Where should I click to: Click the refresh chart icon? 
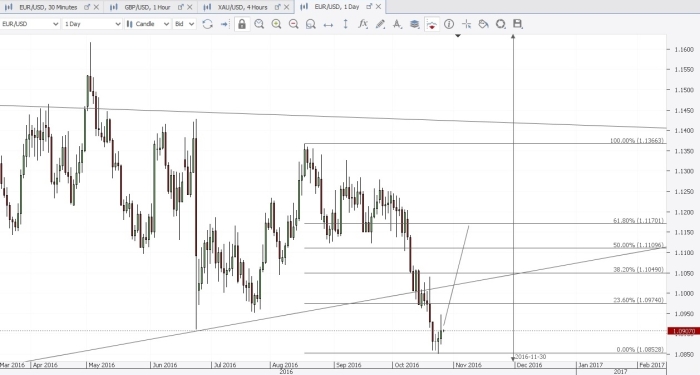207,24
